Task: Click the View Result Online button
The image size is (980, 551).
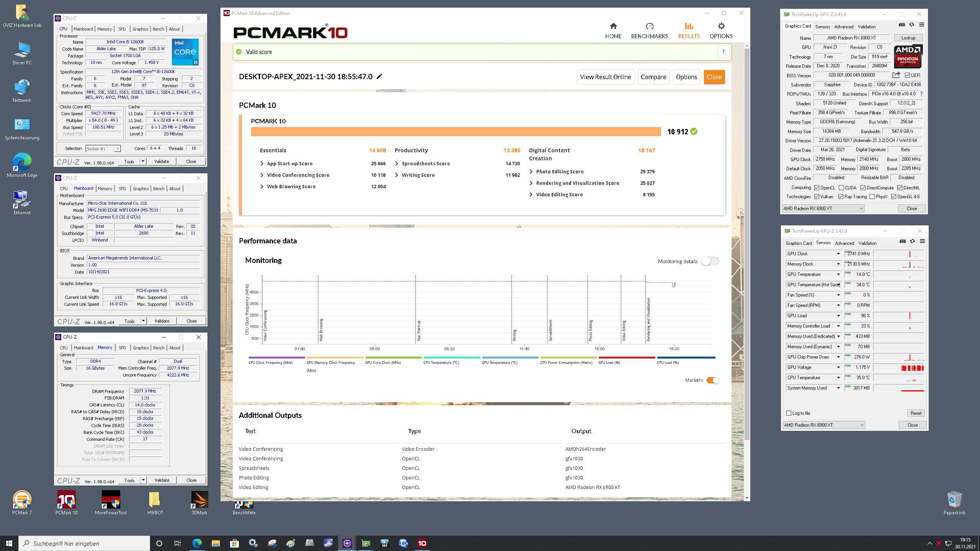Action: (605, 77)
